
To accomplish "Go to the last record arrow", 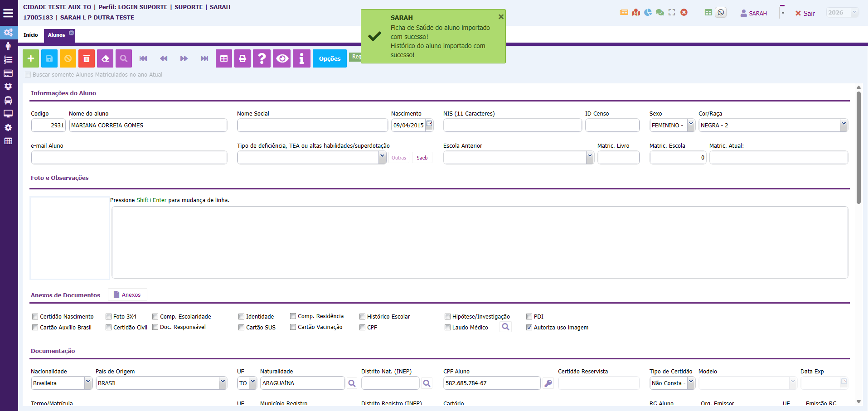I will coord(204,58).
